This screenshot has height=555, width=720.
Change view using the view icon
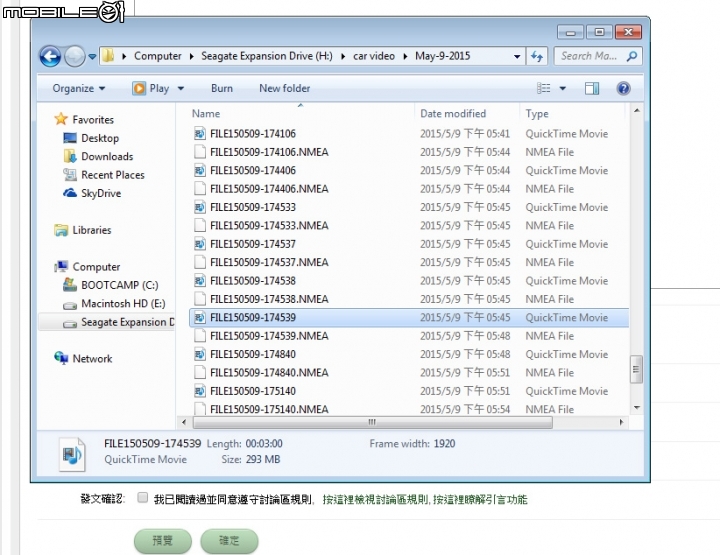[x=544, y=88]
